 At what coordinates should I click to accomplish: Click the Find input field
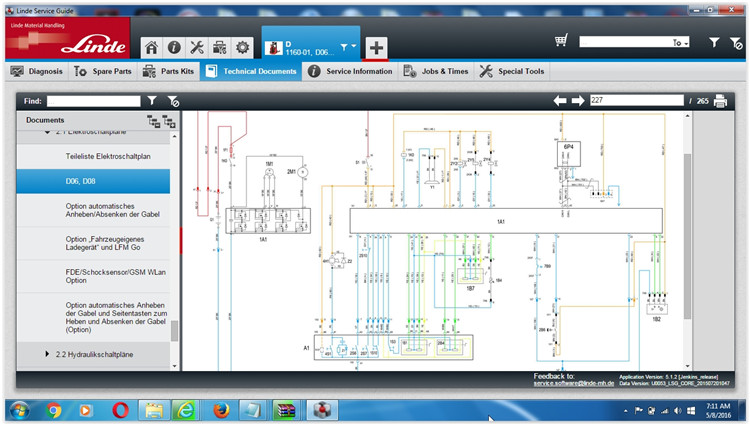[94, 101]
